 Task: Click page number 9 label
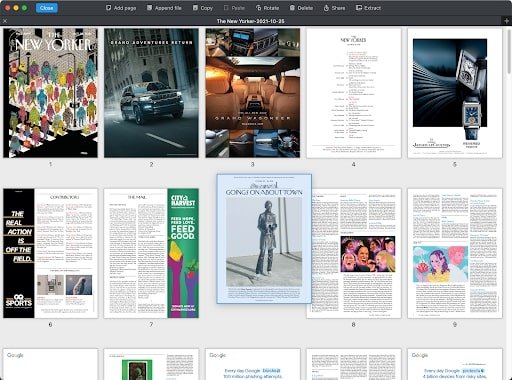click(x=455, y=324)
